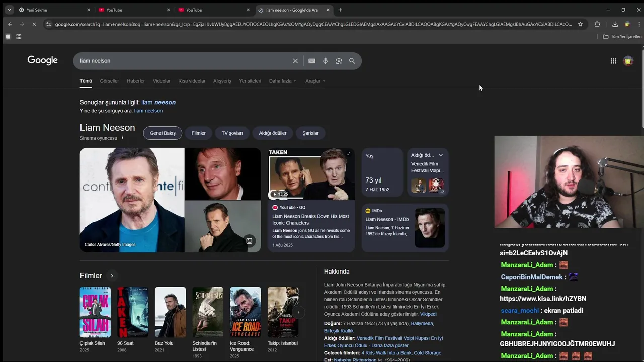
Task: Select the Aldığı ödüller chip
Action: point(273,133)
